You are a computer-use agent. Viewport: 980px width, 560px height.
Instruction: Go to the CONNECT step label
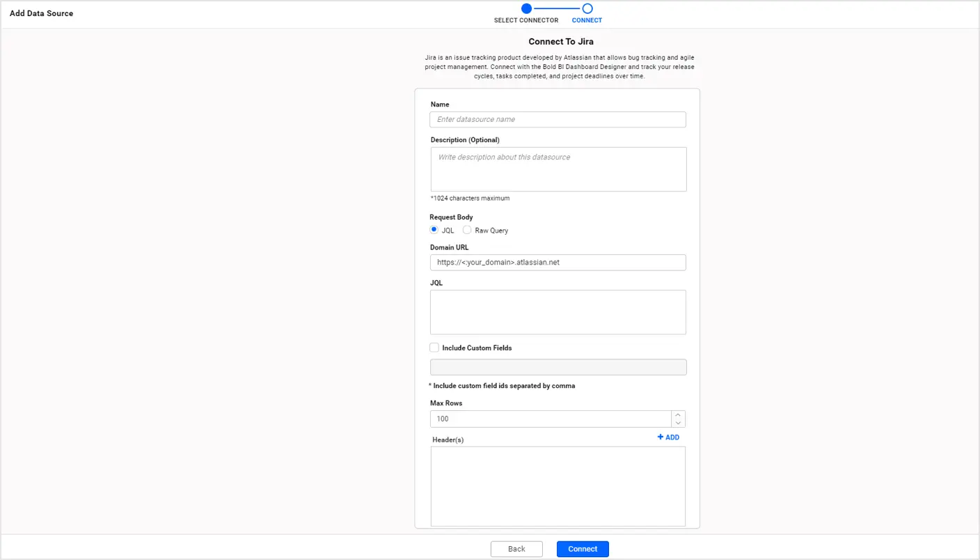[587, 20]
